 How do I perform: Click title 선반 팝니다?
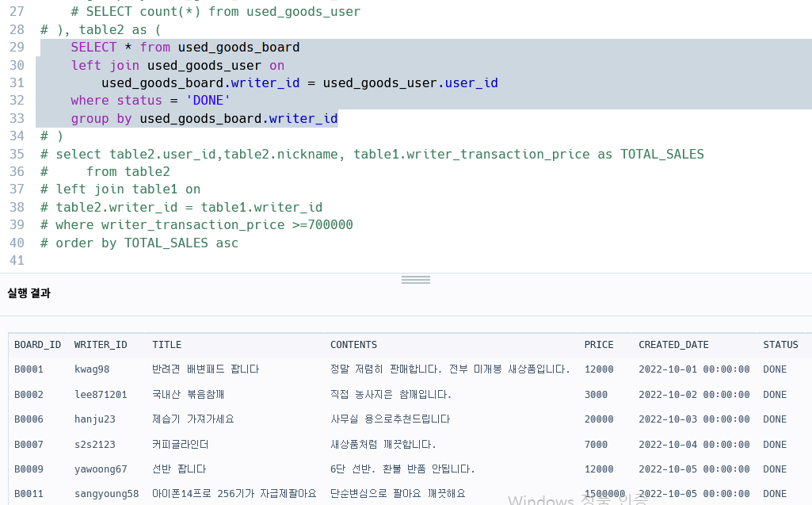click(179, 469)
